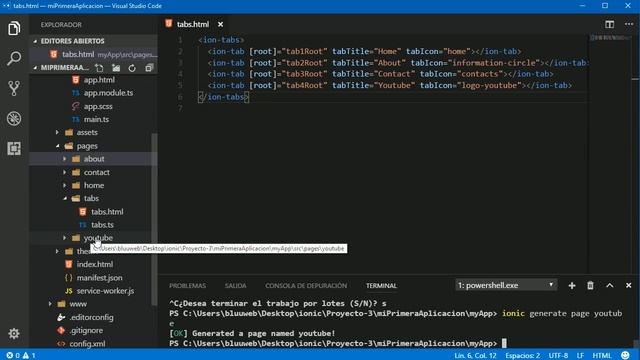This screenshot has height=360, width=640.
Task: Collapse the pages folder
Action: [57, 146]
